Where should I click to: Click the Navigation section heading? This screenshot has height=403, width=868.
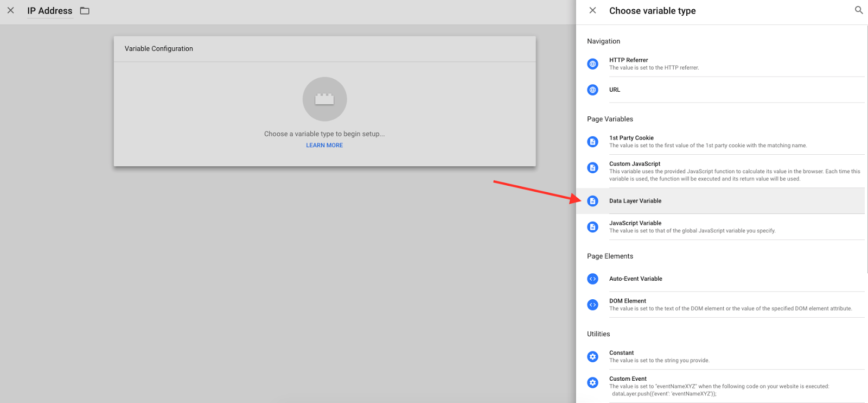click(603, 41)
